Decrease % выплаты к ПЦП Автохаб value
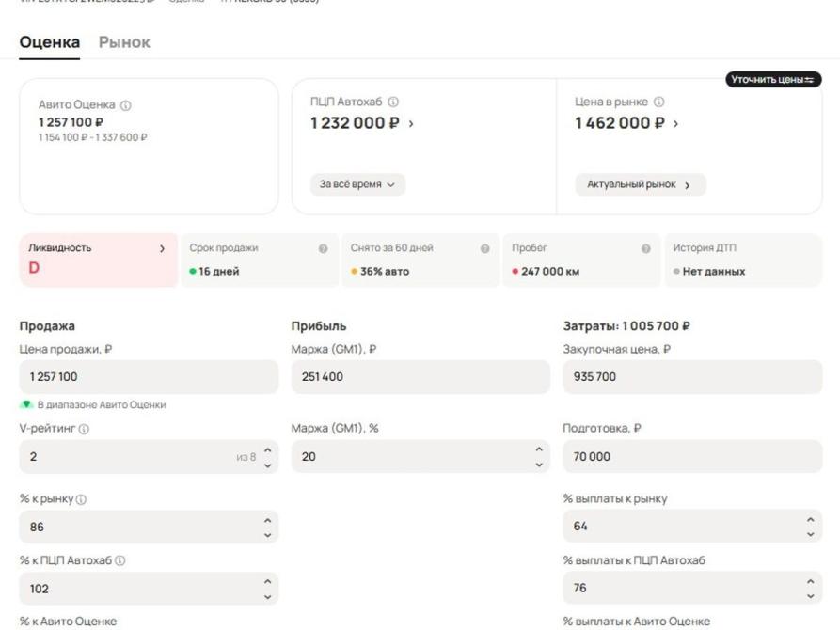Screen dimensions: 840x630 coord(811,596)
